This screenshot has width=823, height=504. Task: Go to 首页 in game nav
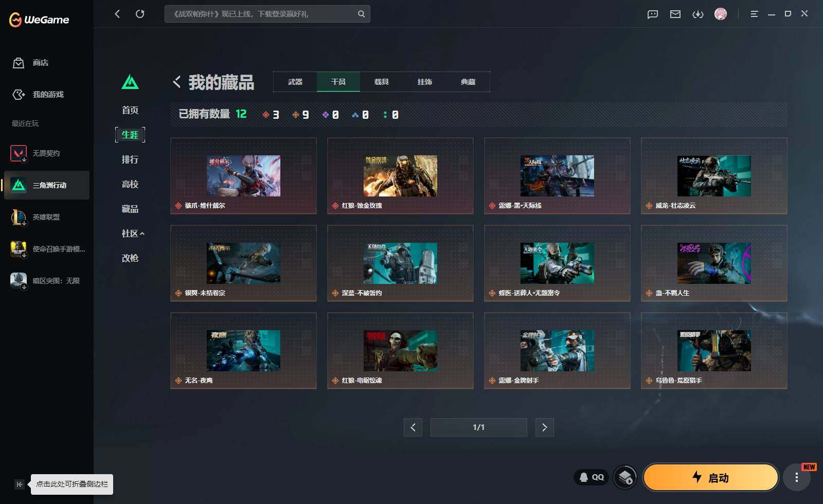click(130, 110)
